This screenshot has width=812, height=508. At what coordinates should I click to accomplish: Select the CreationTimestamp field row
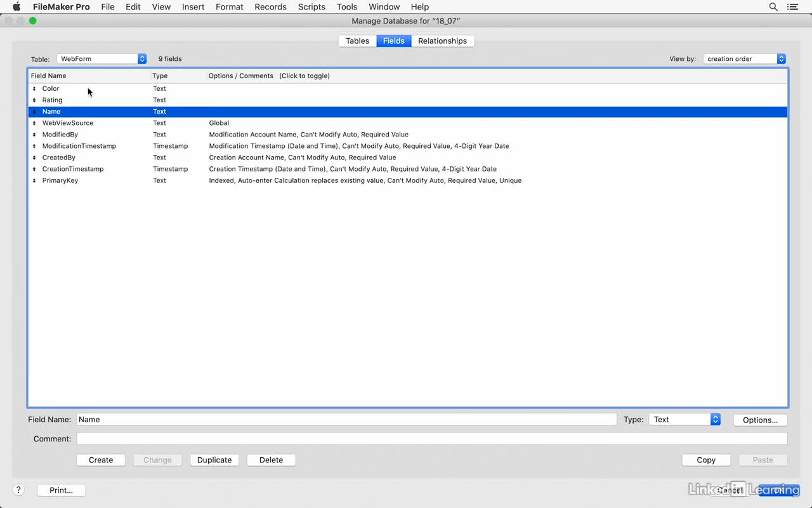point(408,169)
